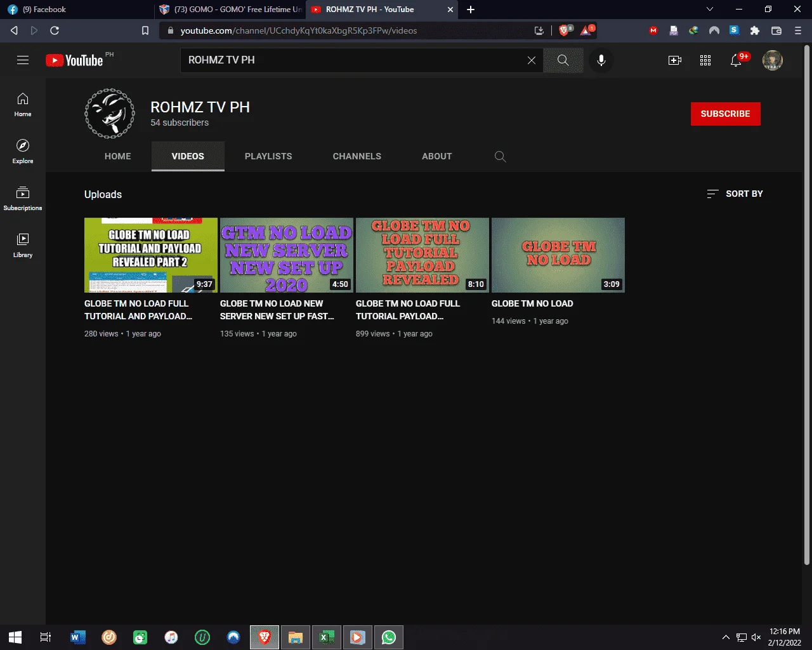Open Subscriptions in the sidebar
The height and width of the screenshot is (650, 812).
23,199
